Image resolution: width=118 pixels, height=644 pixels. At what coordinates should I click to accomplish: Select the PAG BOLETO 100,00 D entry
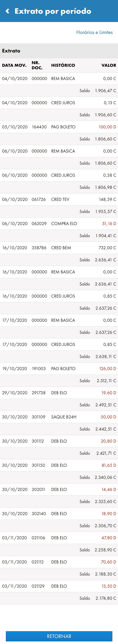[59, 127]
